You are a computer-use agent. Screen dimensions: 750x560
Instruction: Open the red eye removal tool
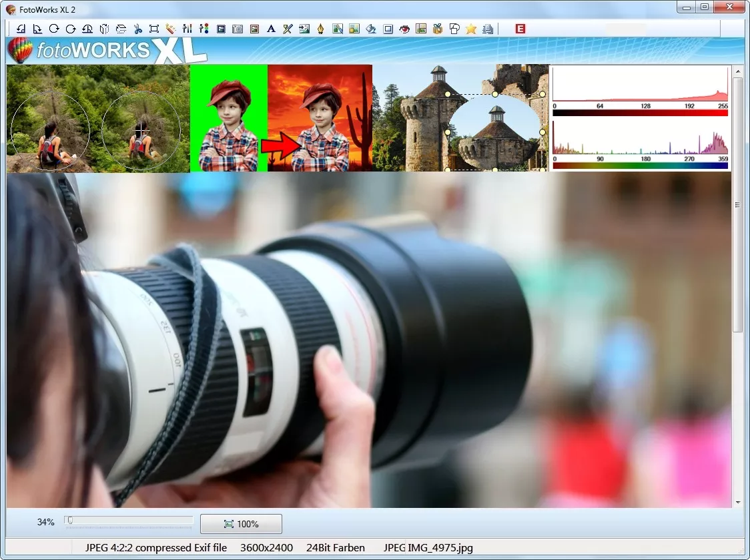404,29
